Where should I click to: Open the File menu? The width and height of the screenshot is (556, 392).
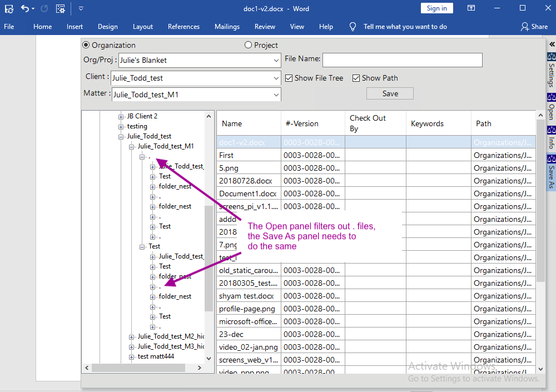(9, 27)
